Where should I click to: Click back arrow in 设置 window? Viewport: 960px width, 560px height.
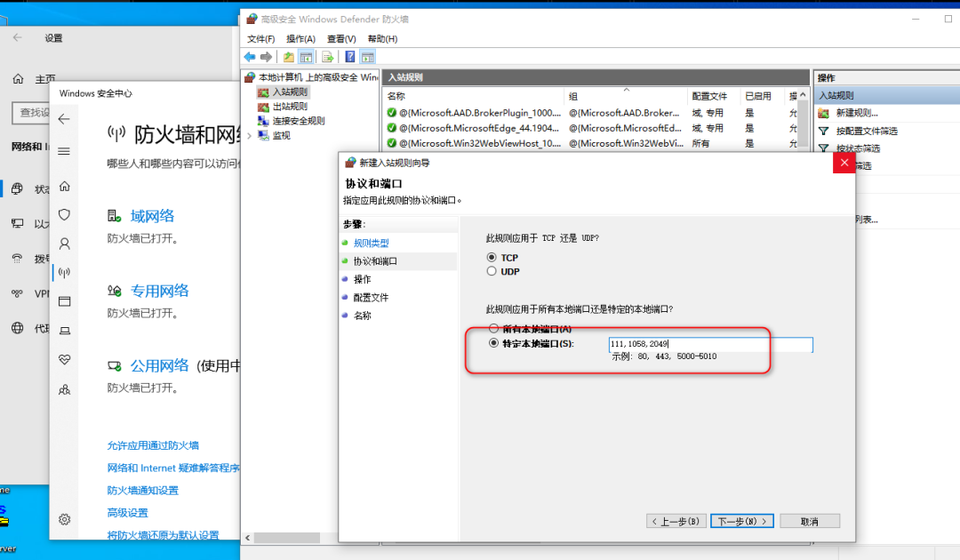point(17,38)
